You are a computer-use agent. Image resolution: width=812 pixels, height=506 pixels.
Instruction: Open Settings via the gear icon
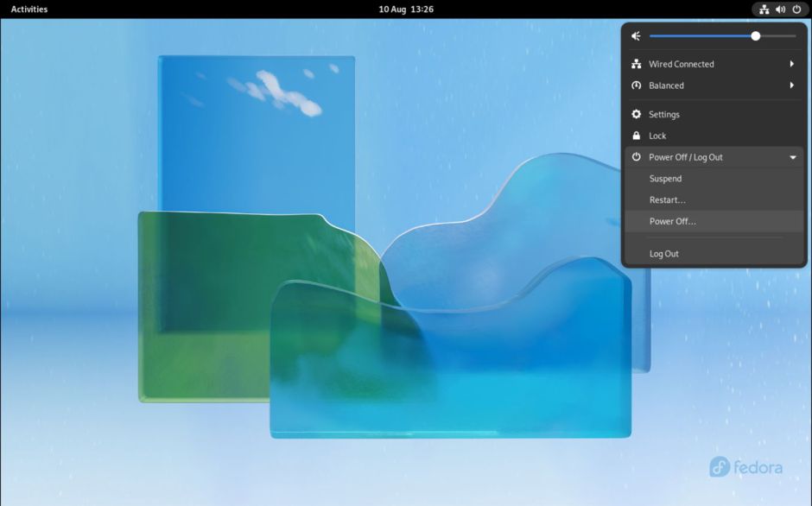[637, 114]
